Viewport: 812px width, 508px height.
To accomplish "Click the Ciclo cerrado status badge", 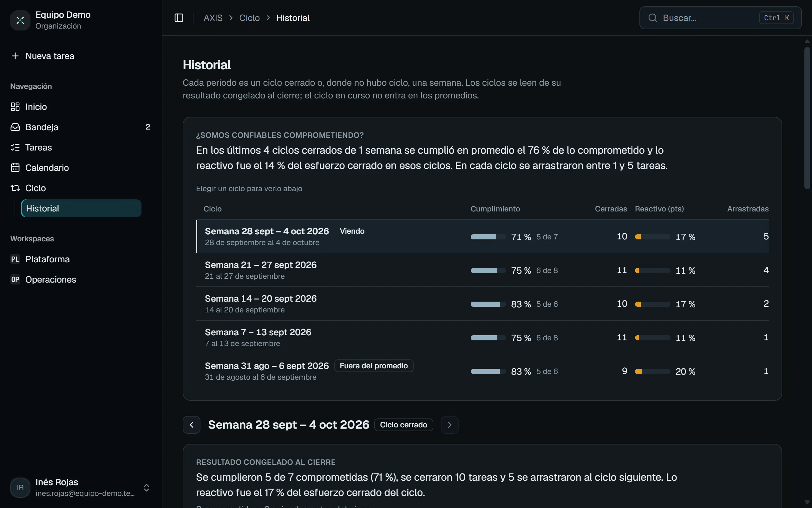I will [x=404, y=425].
